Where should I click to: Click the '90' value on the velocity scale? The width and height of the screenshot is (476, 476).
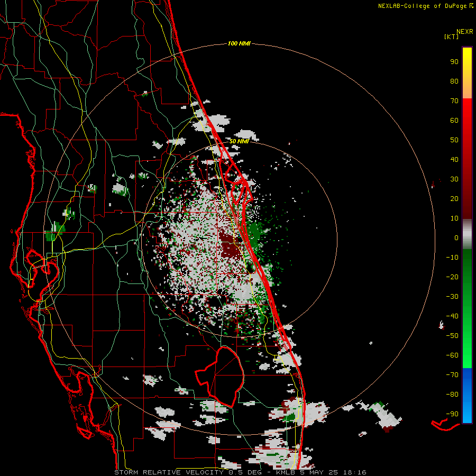(x=454, y=62)
